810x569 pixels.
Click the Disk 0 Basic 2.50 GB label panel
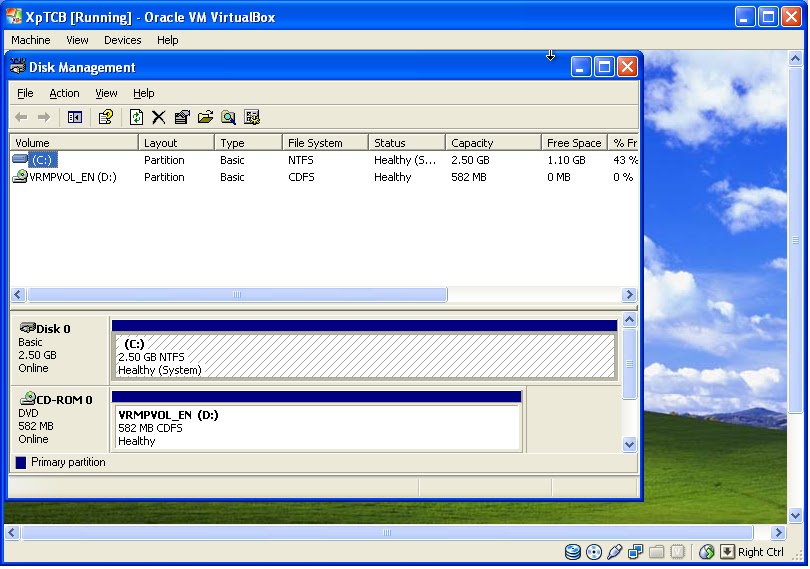[x=59, y=349]
